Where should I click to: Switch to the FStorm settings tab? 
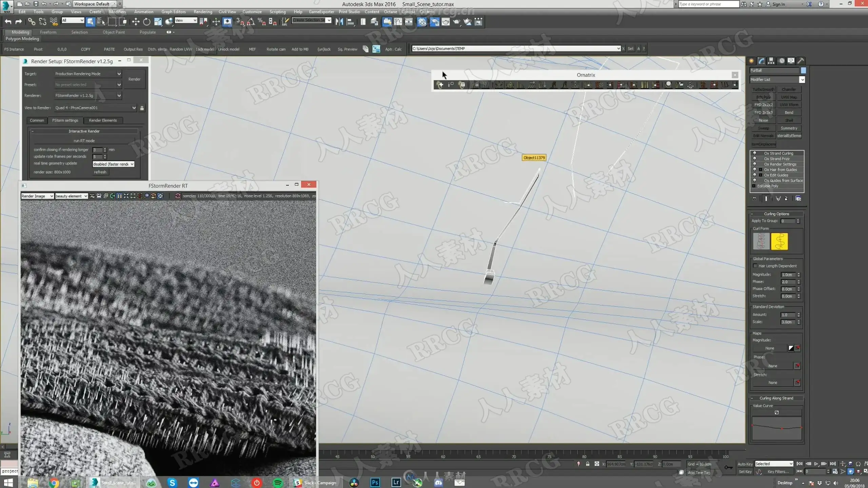(x=65, y=120)
